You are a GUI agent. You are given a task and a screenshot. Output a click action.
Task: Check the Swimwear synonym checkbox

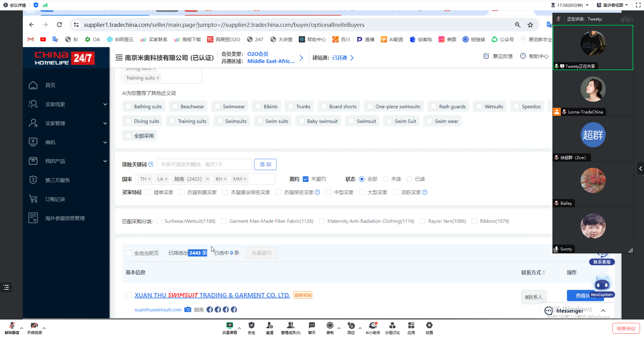click(217, 107)
